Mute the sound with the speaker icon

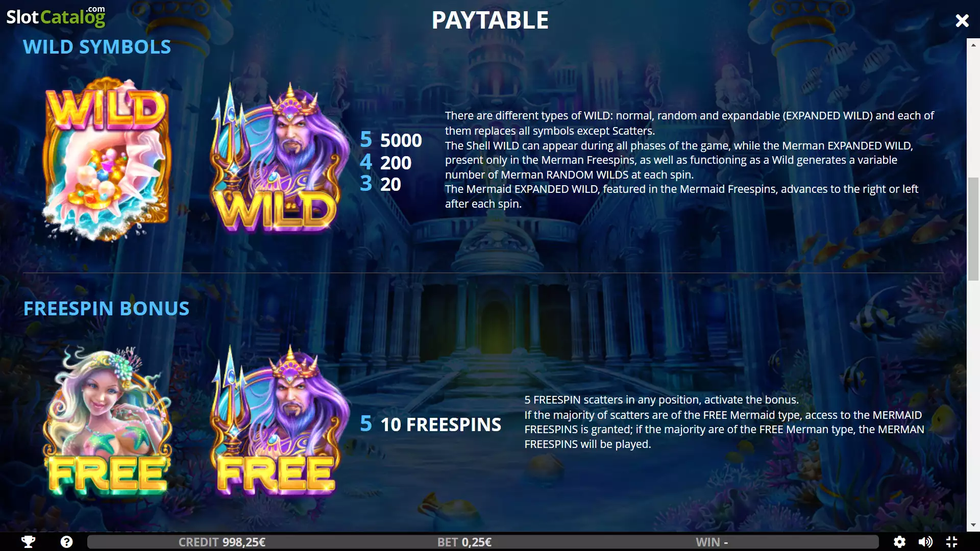[x=925, y=542]
